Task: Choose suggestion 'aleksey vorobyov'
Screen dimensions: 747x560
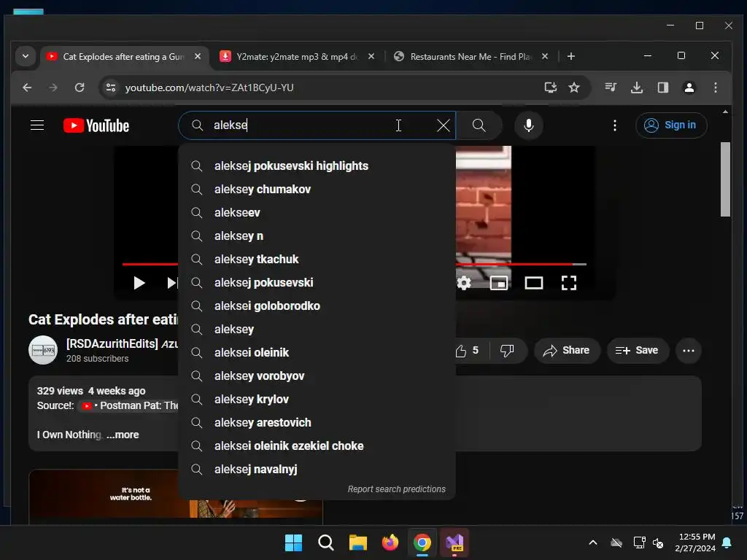Action: click(317, 376)
